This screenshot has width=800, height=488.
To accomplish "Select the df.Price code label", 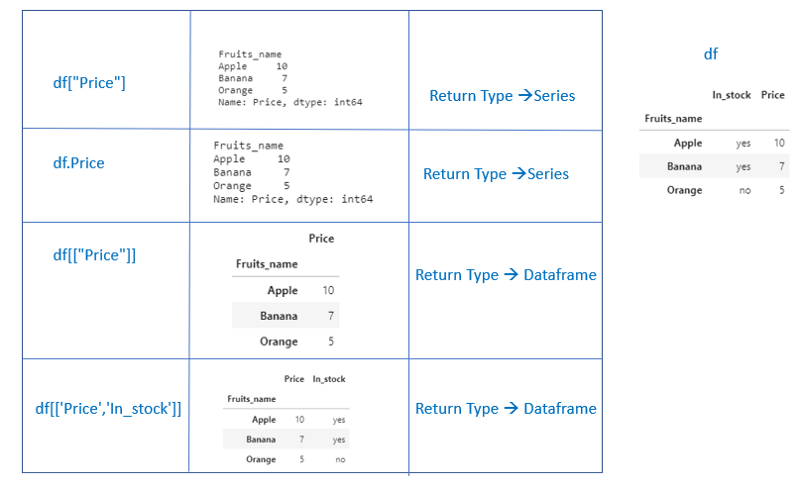I will click(x=79, y=163).
